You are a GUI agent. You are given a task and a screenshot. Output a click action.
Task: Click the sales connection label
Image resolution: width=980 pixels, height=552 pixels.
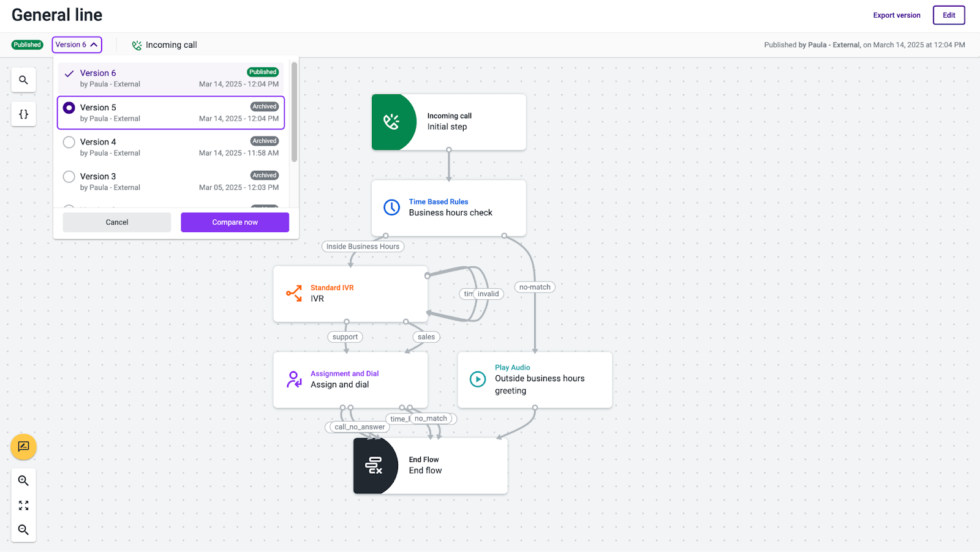426,337
